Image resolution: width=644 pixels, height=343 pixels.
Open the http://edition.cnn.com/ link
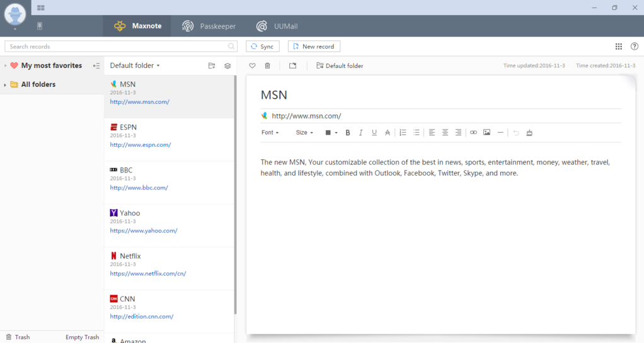(x=142, y=317)
